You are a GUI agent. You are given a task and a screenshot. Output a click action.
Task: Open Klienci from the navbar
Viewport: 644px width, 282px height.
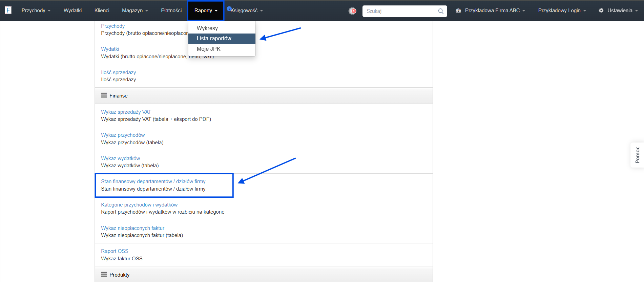pyautogui.click(x=102, y=10)
